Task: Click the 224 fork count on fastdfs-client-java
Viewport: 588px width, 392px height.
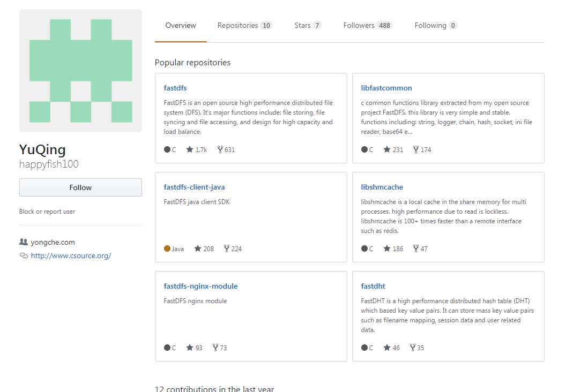Action: (x=236, y=248)
